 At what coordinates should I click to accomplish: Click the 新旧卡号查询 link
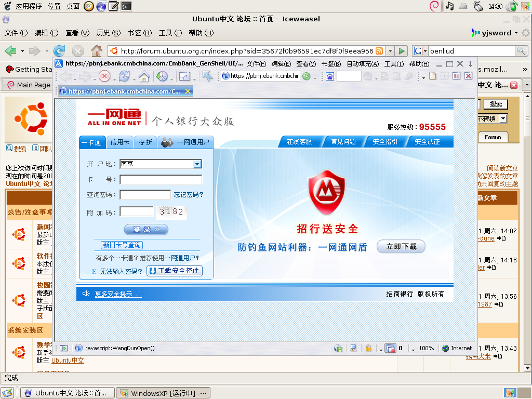[122, 245]
